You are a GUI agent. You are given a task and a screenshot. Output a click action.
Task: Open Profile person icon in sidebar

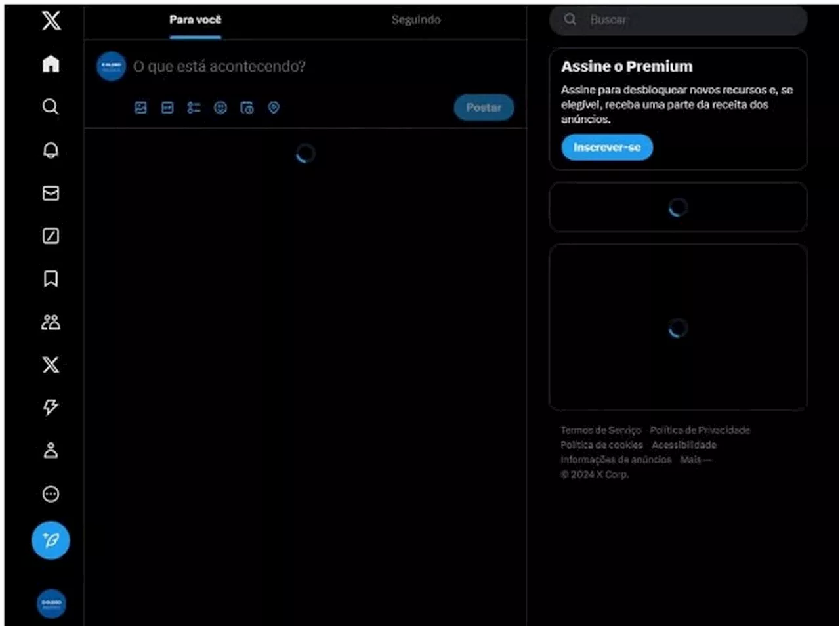click(51, 451)
